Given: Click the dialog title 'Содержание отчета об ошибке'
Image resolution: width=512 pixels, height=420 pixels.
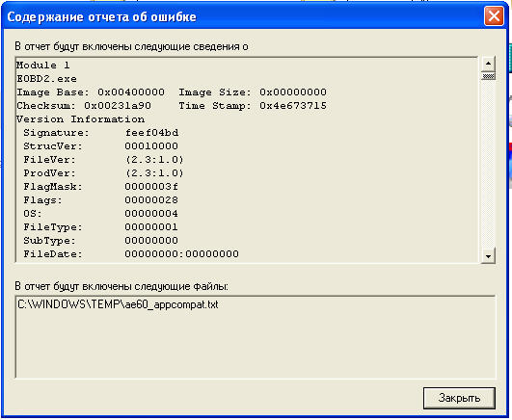Looking at the screenshot, I should [x=101, y=16].
